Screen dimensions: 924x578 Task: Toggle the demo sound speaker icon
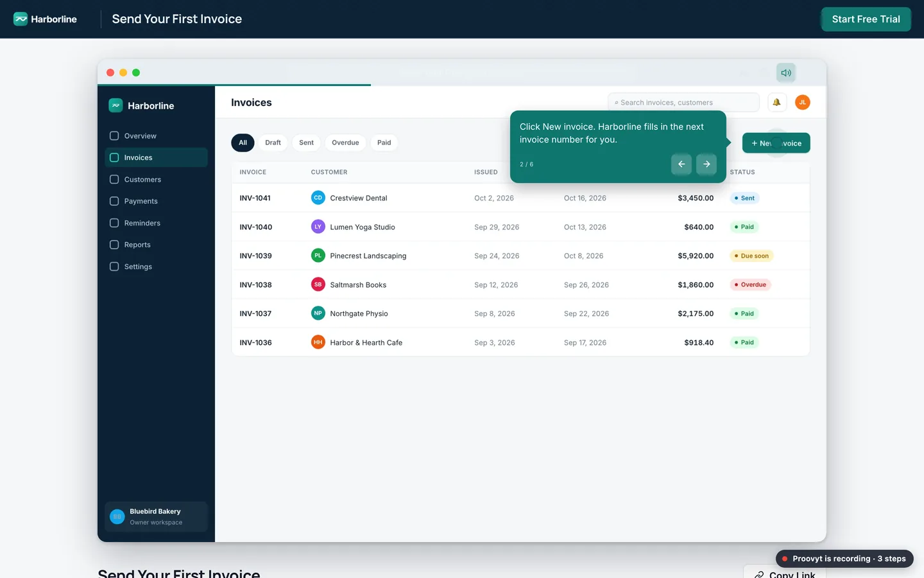pyautogui.click(x=786, y=73)
